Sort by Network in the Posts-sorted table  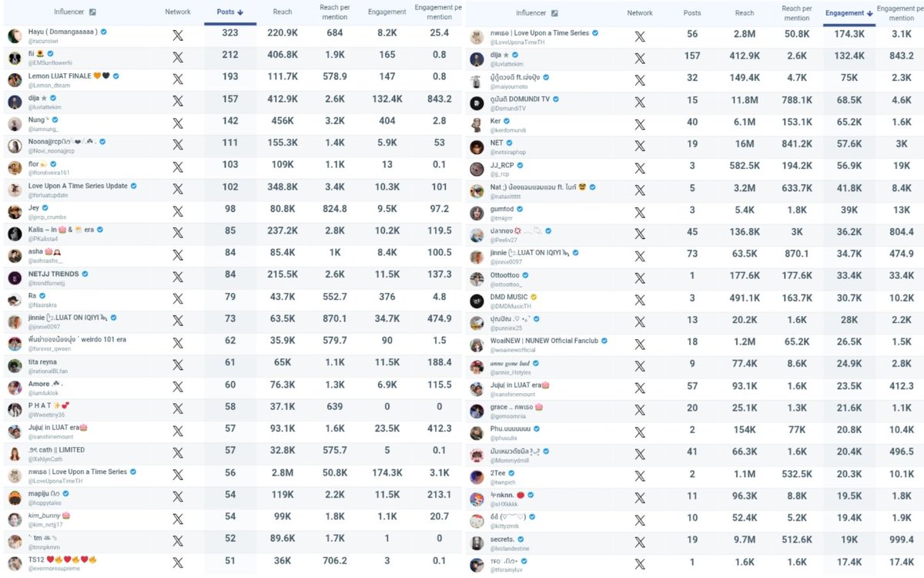[178, 12]
